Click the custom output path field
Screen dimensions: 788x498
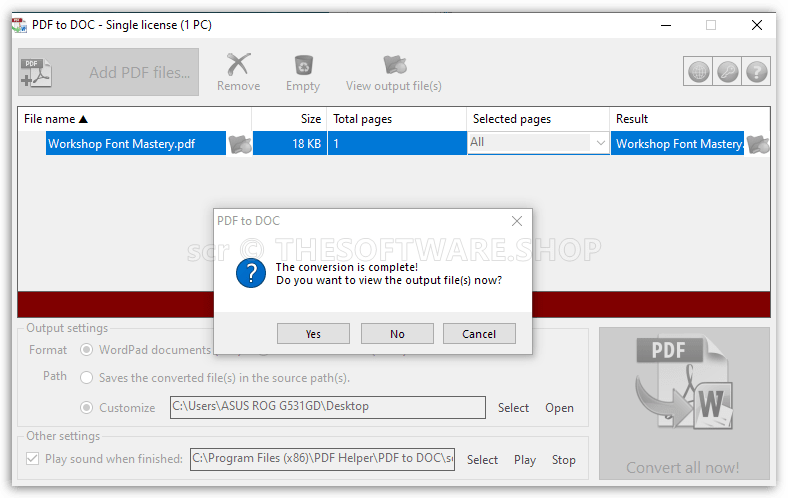[328, 407]
